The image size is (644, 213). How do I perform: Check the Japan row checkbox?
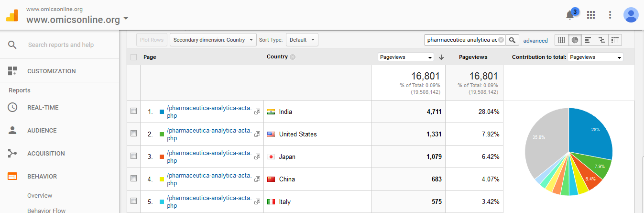click(x=133, y=156)
